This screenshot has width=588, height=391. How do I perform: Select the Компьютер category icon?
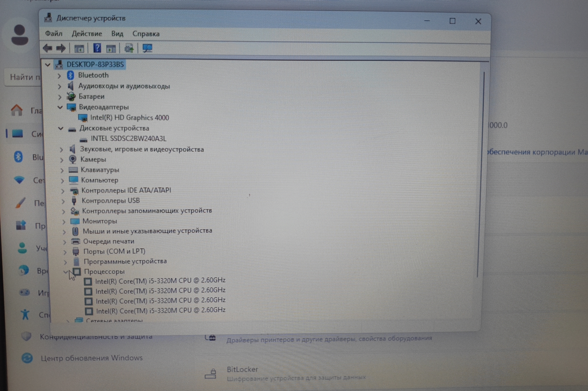tap(73, 180)
